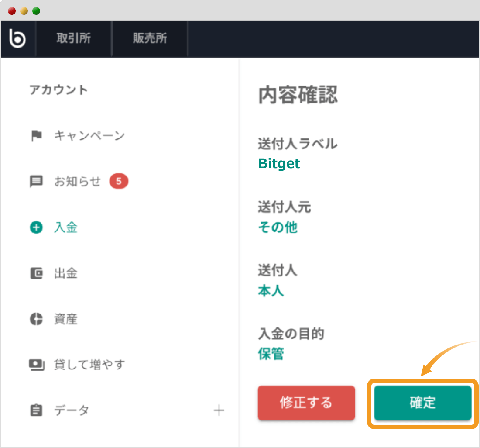Click the pie chart icon beside 資産

pos(37,319)
